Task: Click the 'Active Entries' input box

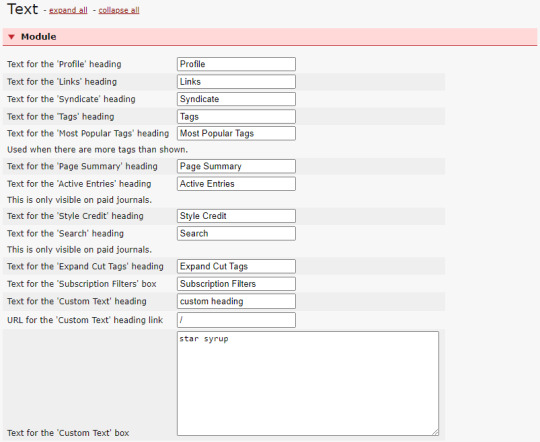Action: pos(236,184)
